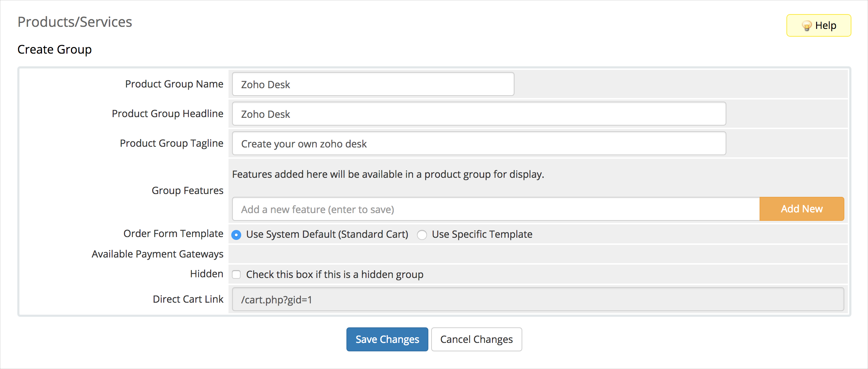Click the Order Form Template label
The image size is (868, 369).
click(173, 234)
